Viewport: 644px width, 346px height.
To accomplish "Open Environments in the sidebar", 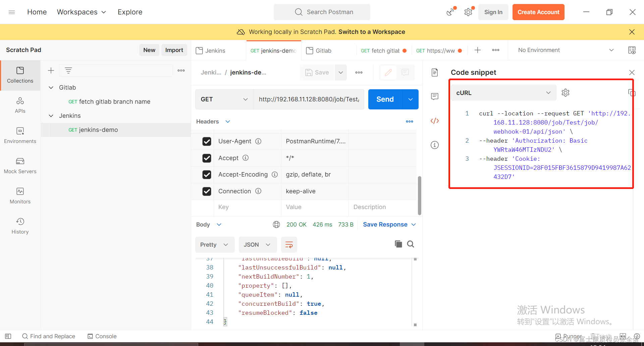I will tap(20, 136).
